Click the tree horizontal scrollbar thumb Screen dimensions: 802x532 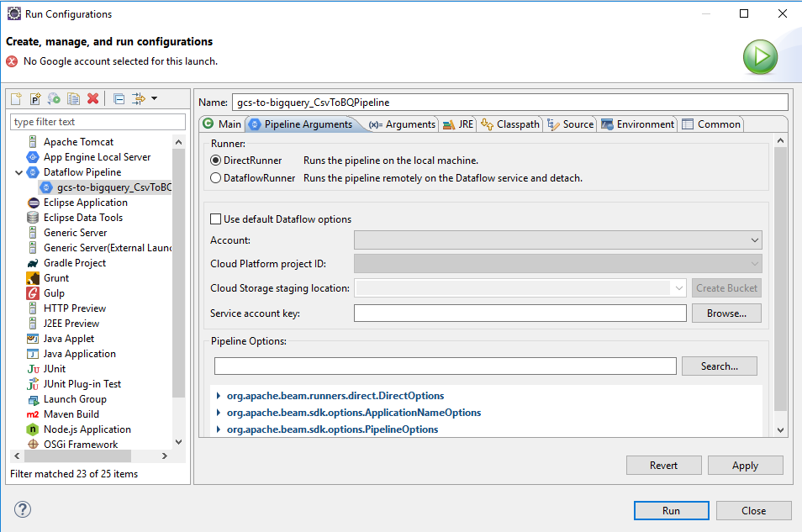coord(77,456)
